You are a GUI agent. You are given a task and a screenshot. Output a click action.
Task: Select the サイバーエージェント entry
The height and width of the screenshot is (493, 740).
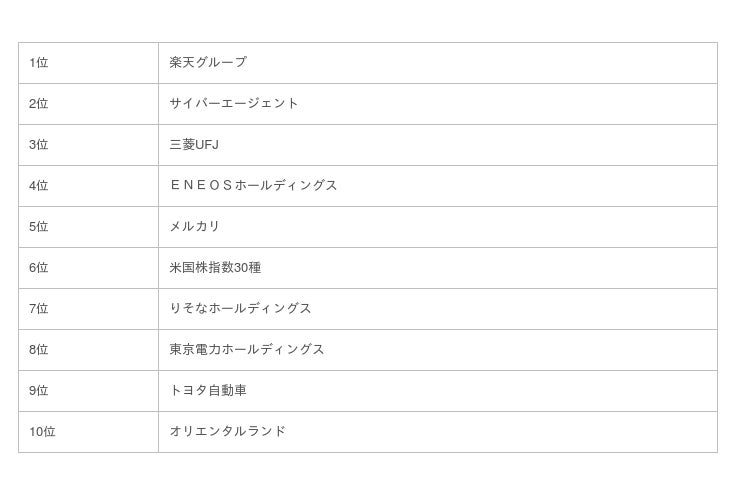click(234, 103)
